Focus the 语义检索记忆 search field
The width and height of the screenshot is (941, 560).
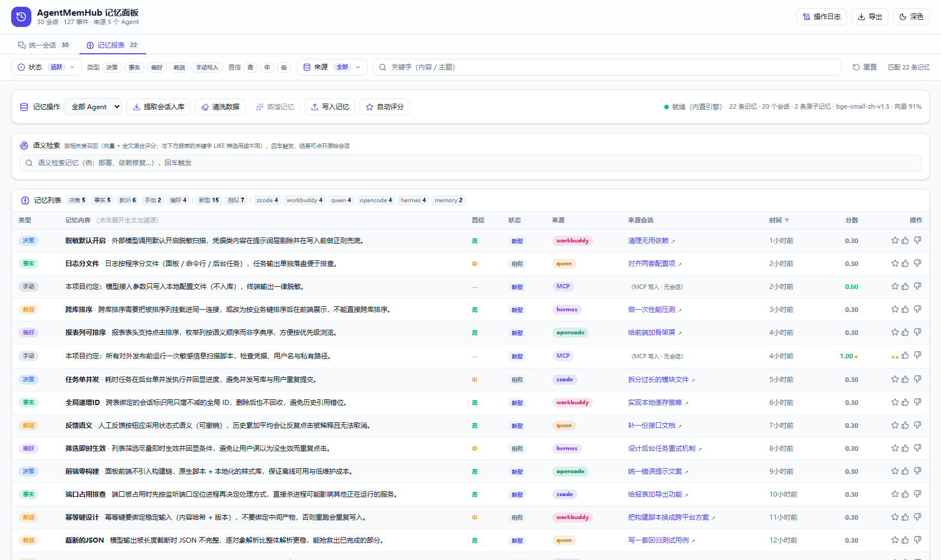pos(470,163)
